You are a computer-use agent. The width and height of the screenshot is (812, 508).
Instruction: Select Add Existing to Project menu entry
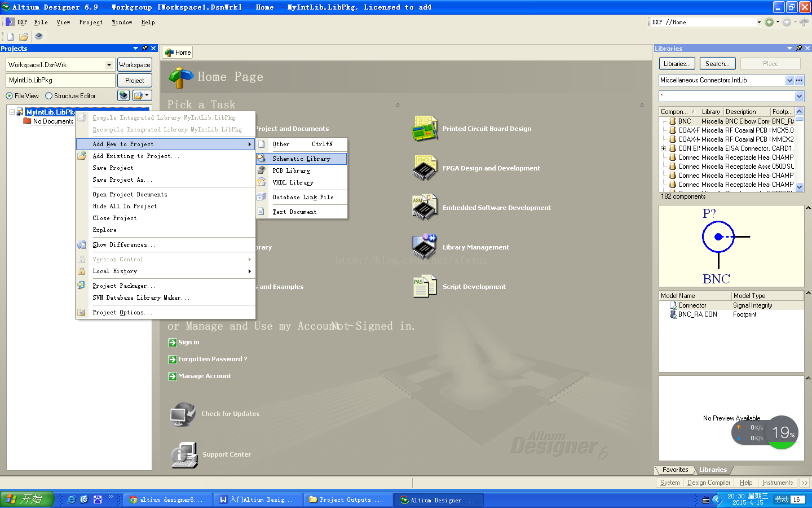135,156
